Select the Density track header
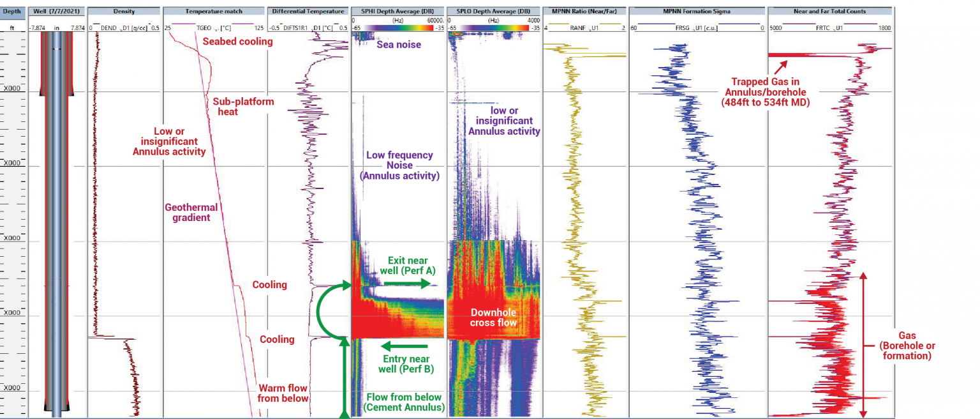The image size is (980, 419). click(x=123, y=10)
